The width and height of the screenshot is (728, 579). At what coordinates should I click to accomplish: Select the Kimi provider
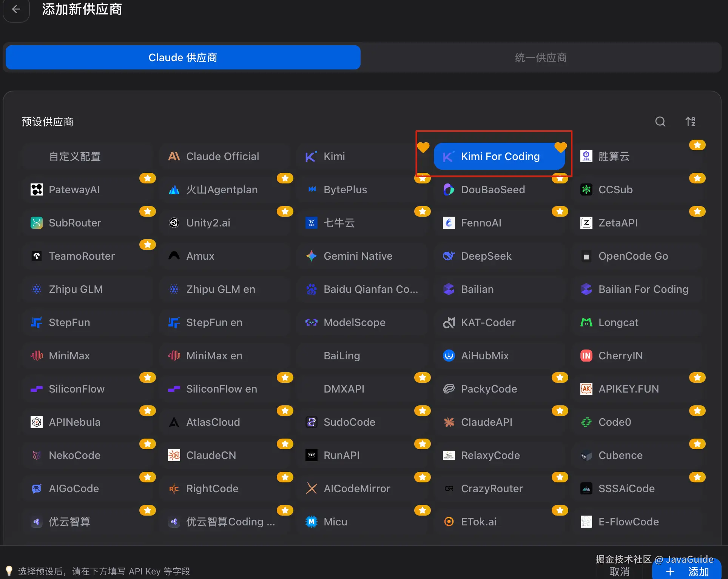[x=362, y=156]
